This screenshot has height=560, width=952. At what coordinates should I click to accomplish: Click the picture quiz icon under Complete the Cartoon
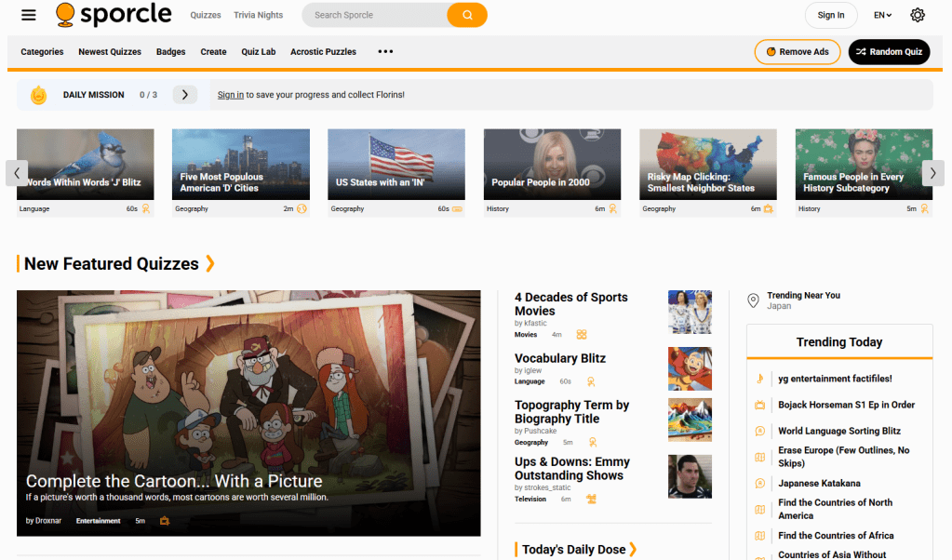coord(165,521)
